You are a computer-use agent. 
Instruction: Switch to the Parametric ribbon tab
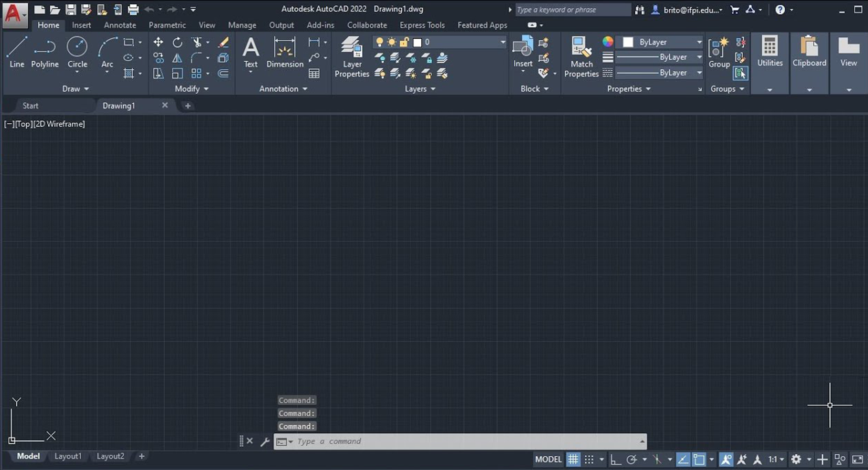coord(167,25)
